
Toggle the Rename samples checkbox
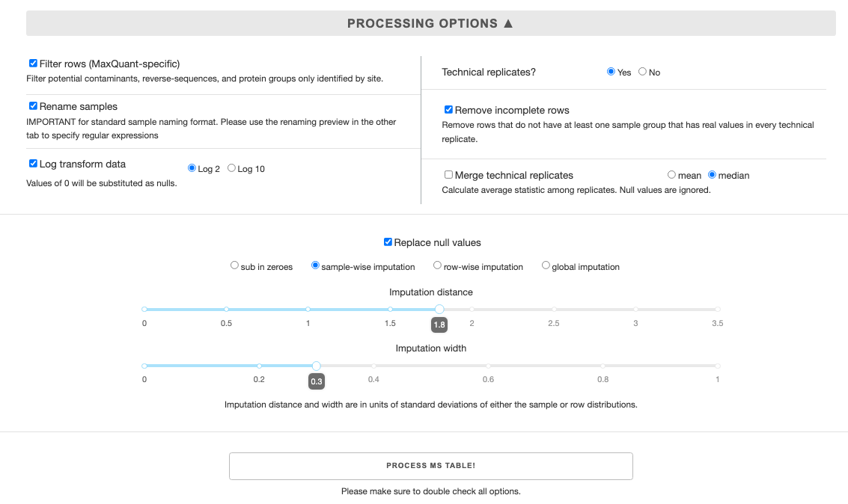coord(33,106)
